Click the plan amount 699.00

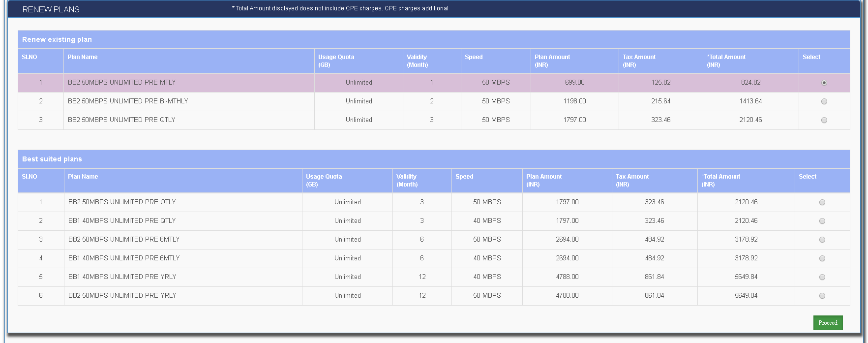click(x=574, y=82)
